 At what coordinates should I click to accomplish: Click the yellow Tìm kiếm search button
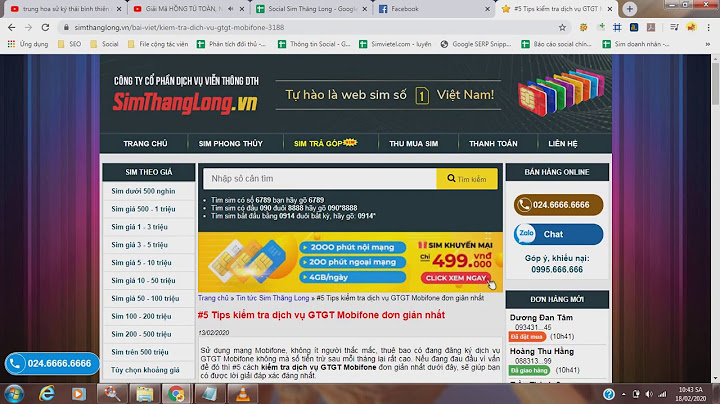click(467, 179)
